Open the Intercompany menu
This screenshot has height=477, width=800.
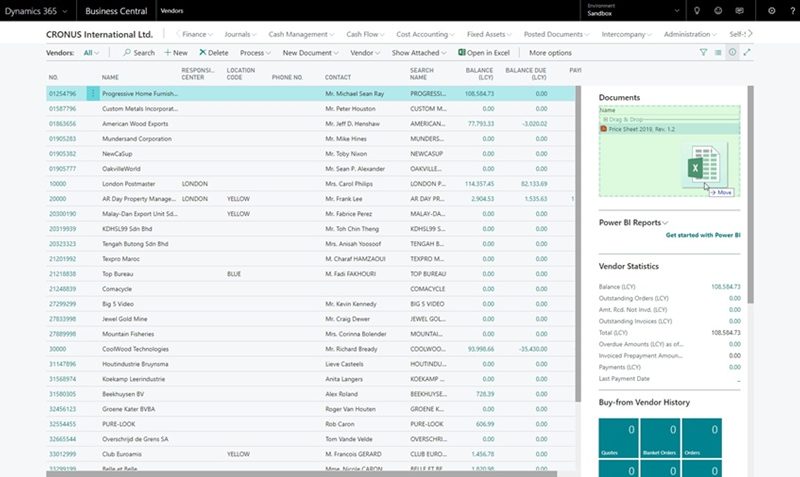coord(627,34)
